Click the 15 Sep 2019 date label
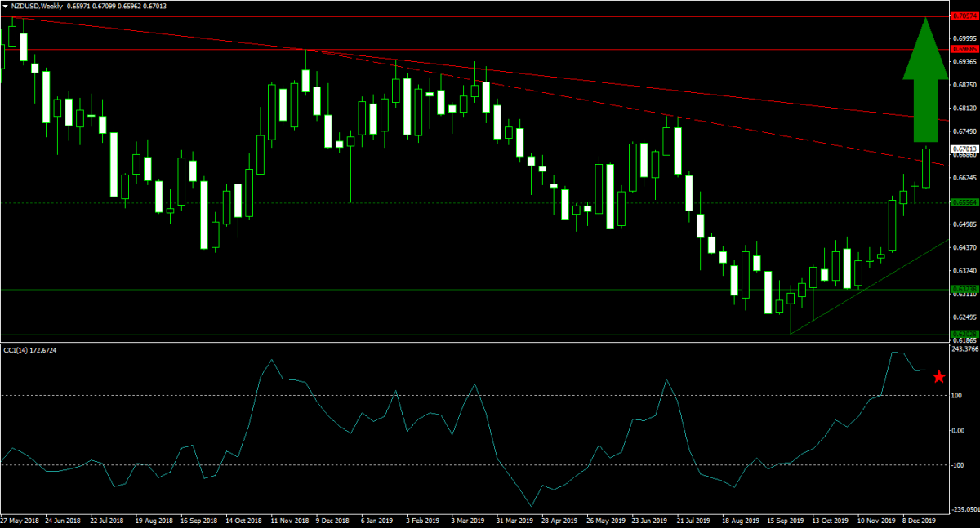980x528 pixels. (782, 519)
